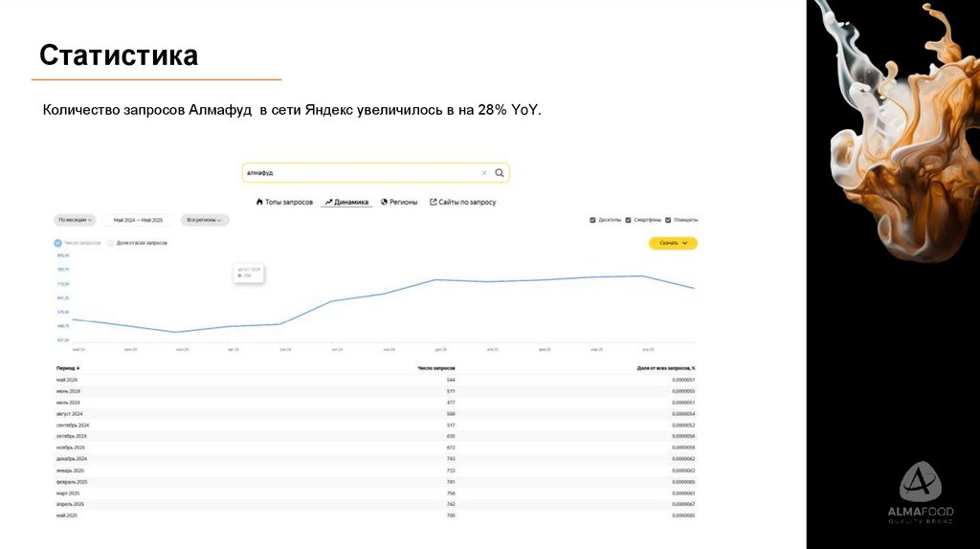Select the март 2025 row label
The image size is (980, 549).
(x=68, y=494)
